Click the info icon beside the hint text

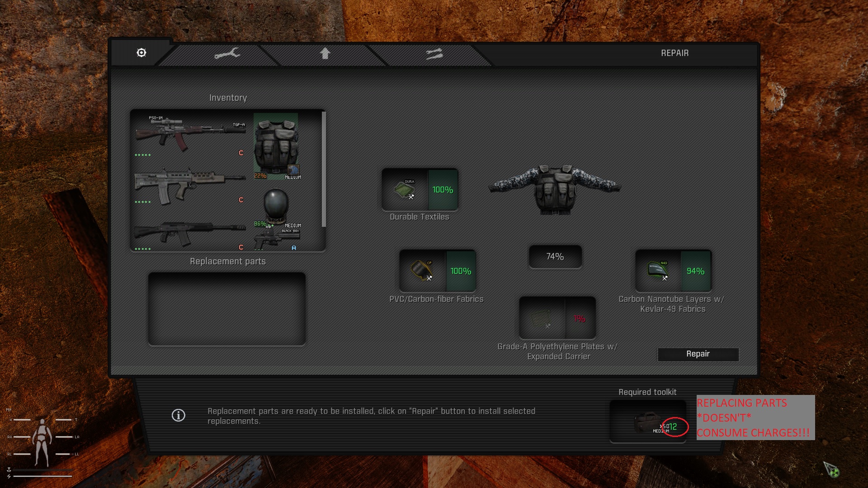[x=179, y=415]
